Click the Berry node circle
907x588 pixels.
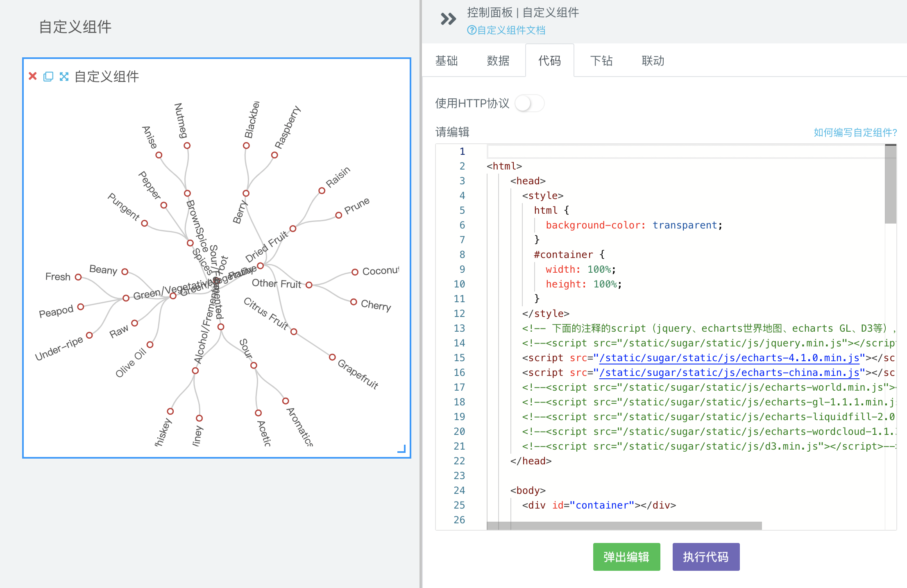(x=246, y=193)
